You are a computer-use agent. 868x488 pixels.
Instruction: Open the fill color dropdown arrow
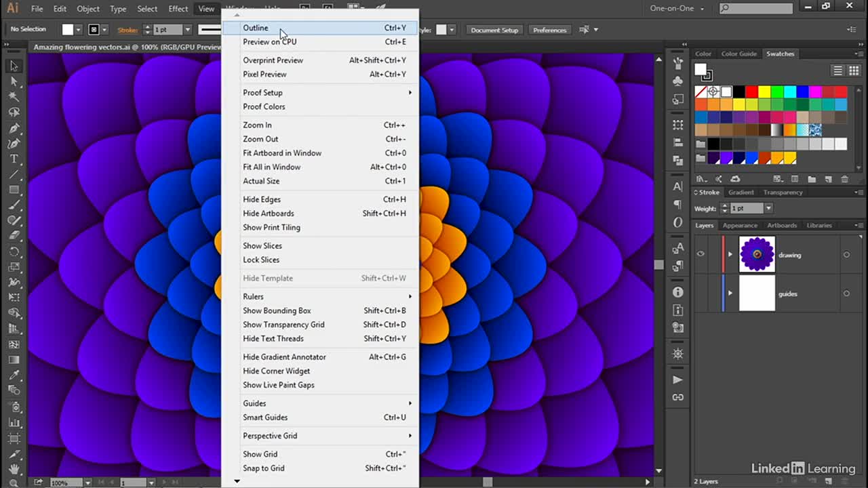pos(79,30)
